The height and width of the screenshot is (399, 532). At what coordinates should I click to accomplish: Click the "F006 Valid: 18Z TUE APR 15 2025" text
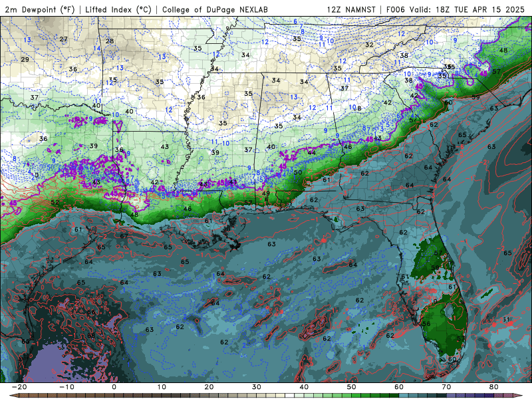coord(456,9)
